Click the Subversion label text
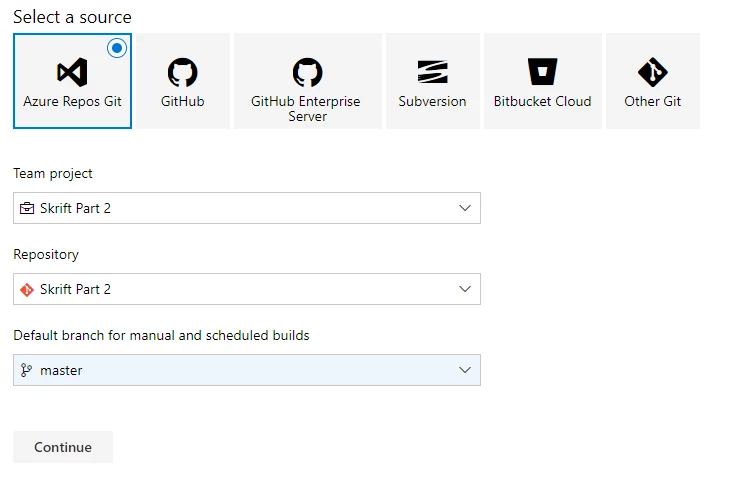729x501 pixels. (x=432, y=101)
